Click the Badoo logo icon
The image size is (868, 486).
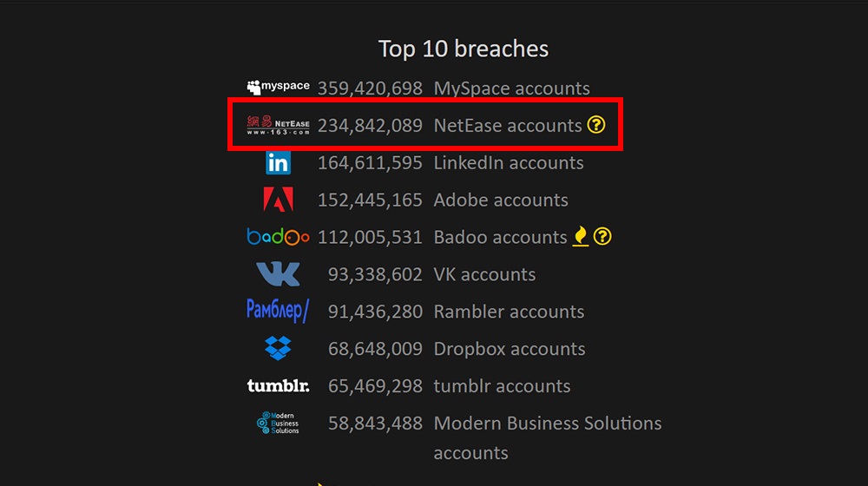tap(278, 237)
